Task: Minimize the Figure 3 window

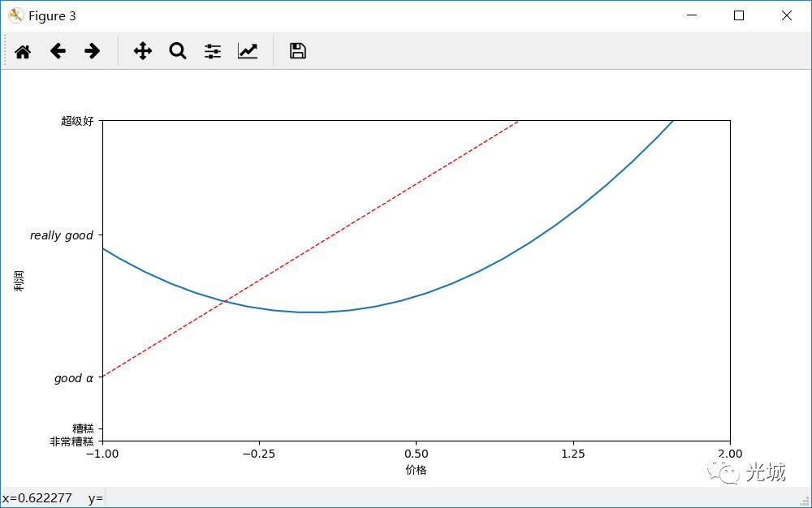Action: [692, 15]
